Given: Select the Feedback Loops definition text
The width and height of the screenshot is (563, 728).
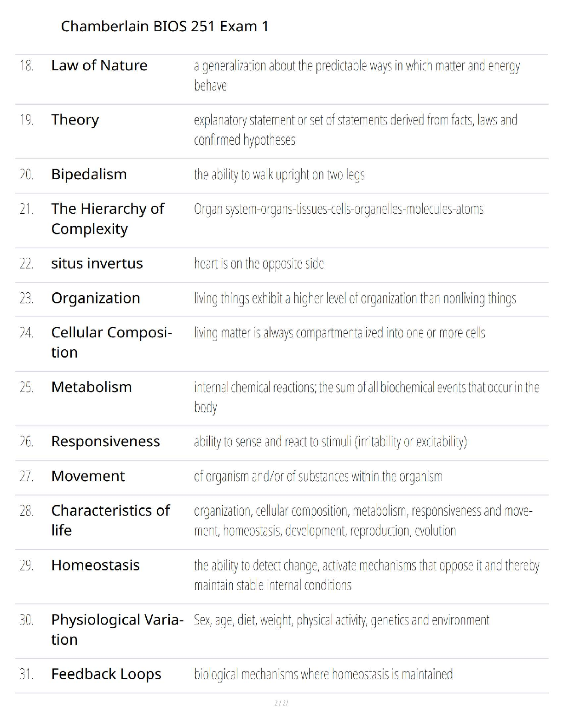Looking at the screenshot, I should click(323, 674).
